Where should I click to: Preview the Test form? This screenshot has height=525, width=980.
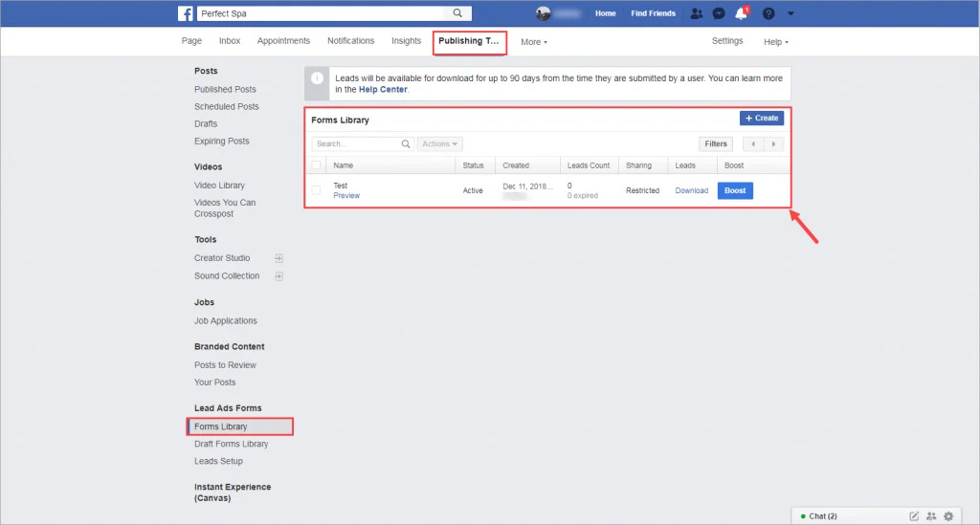[346, 195]
